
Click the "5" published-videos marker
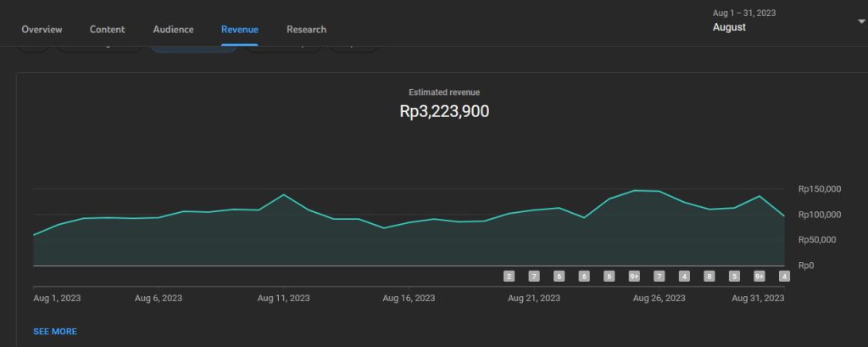(734, 276)
